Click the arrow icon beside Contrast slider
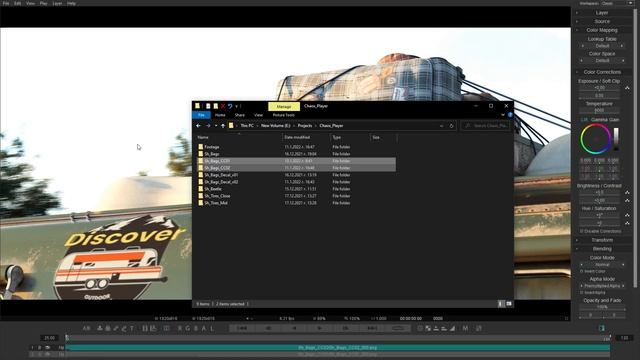 627,200
